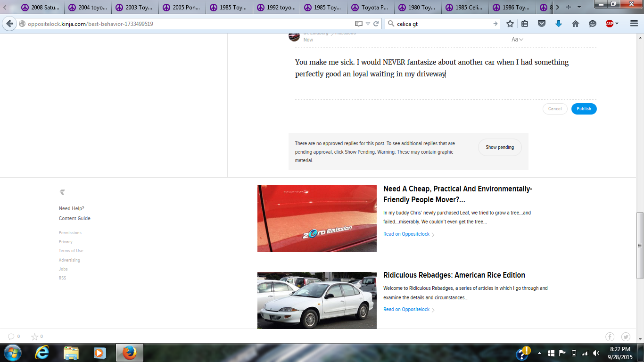Open the RSS footer link
This screenshot has width=644, height=362.
(x=62, y=278)
